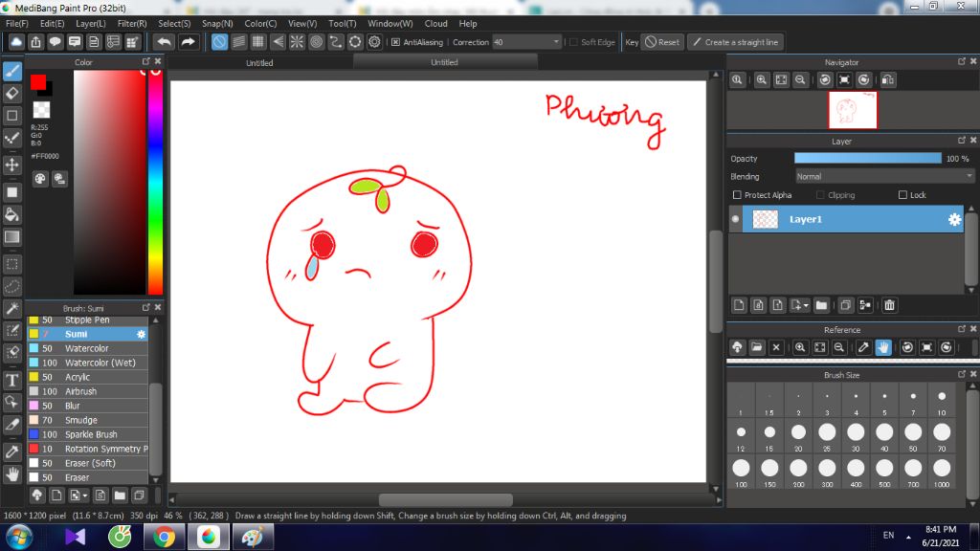The image size is (980, 551).
Task: Click Create a straight line button
Action: point(736,42)
